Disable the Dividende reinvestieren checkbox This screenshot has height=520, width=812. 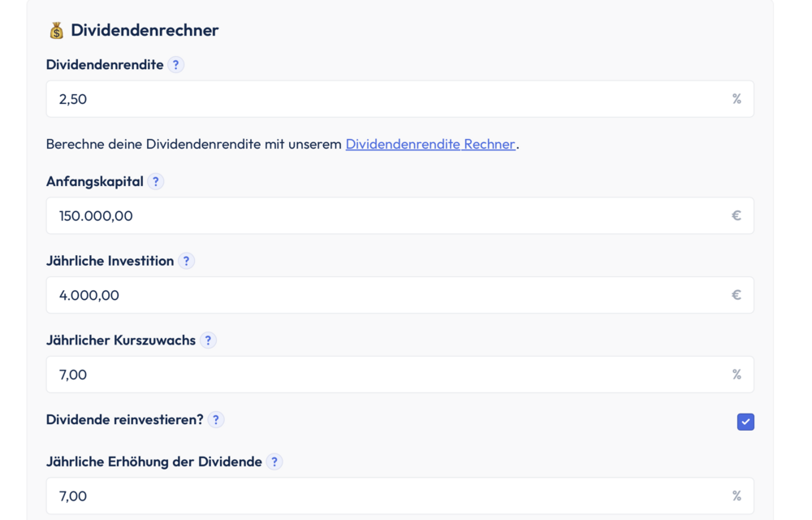(745, 422)
